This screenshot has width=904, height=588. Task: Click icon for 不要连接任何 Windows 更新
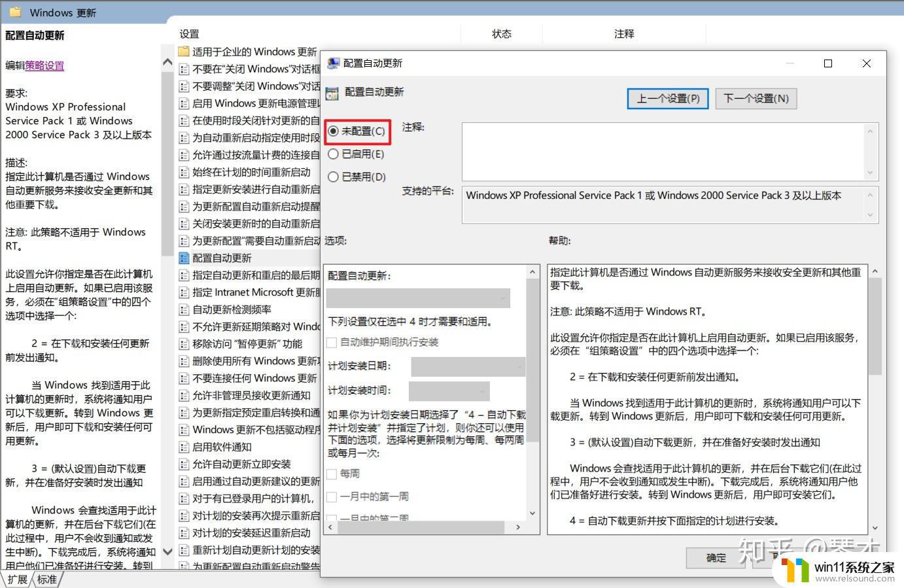pos(184,378)
